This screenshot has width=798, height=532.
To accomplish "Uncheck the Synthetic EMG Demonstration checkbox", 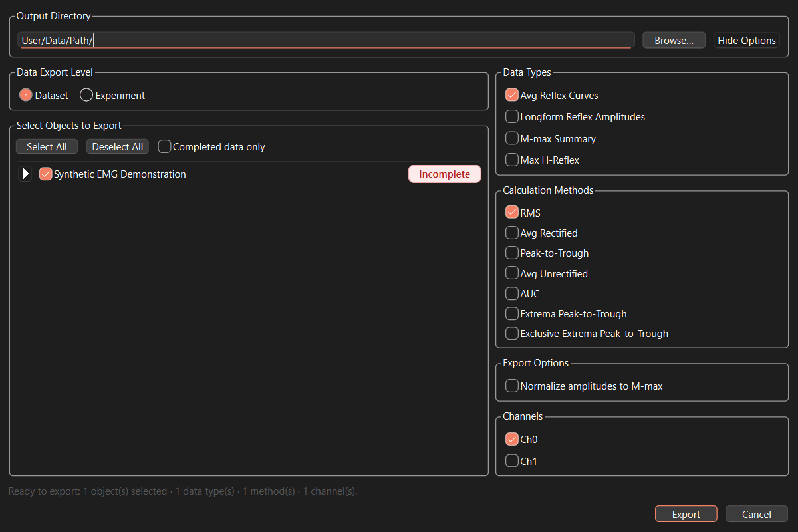I will click(45, 174).
